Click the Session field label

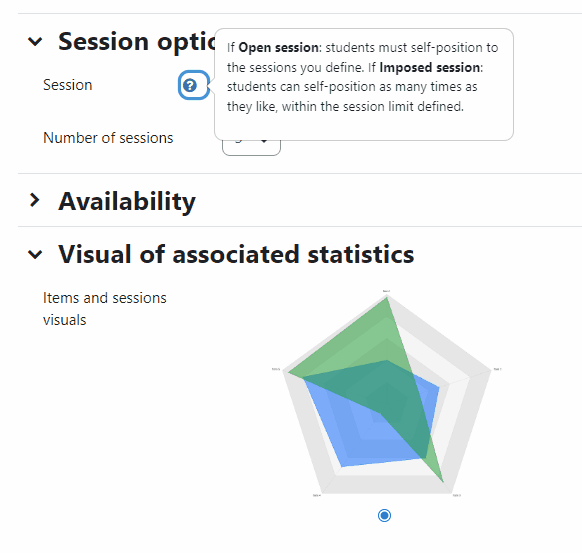tap(68, 85)
